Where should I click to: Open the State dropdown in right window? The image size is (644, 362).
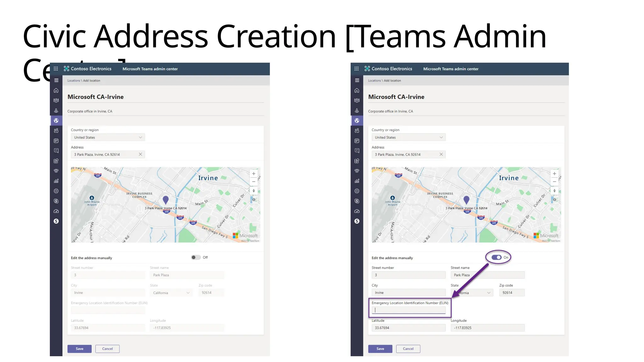(472, 293)
